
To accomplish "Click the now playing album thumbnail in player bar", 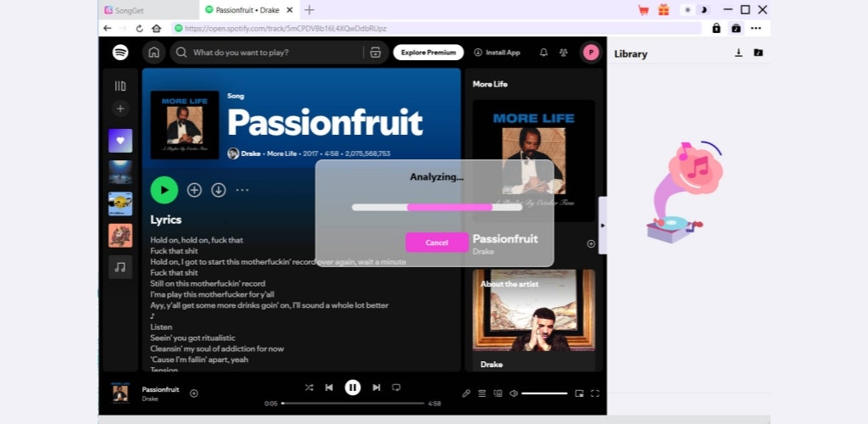I will [120, 393].
